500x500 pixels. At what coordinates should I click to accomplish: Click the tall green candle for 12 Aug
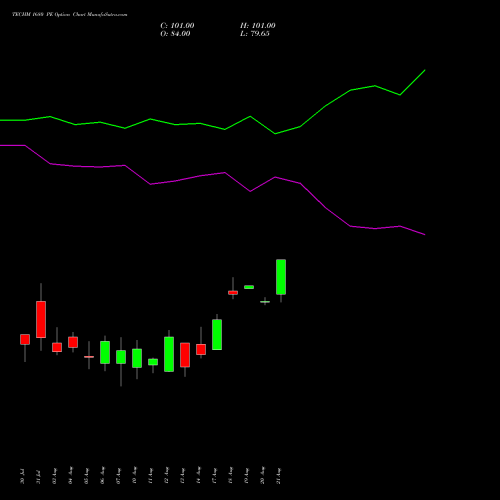[x=169, y=354]
